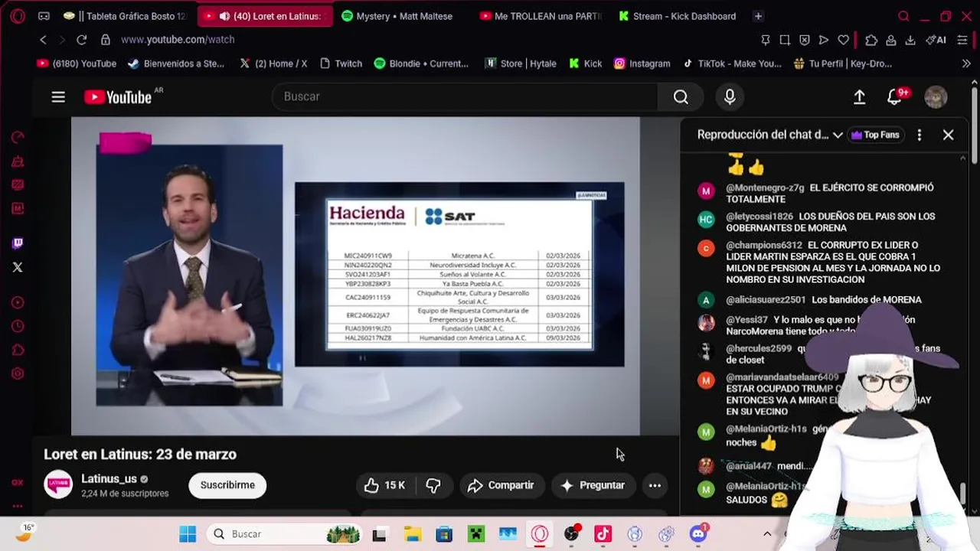Open the Instagram bookmark
980x551 pixels.
tap(642, 64)
